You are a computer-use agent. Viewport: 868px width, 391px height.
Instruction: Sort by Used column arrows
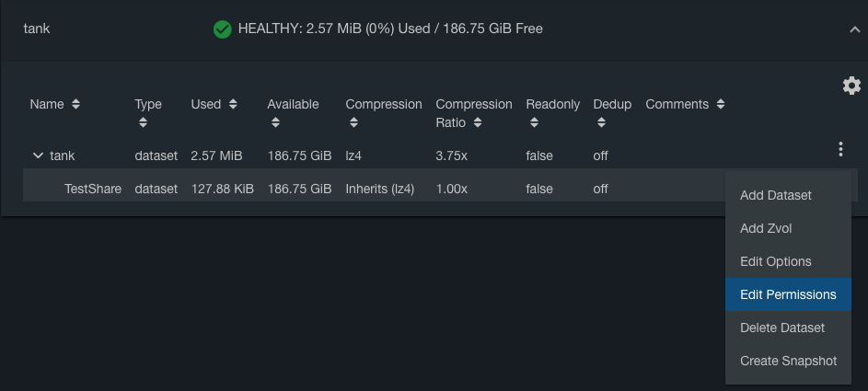click(x=233, y=105)
